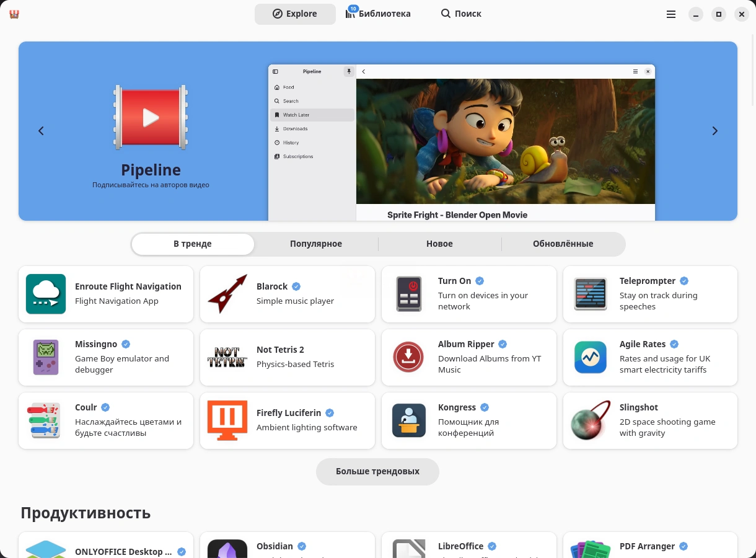Viewport: 756px width, 558px height.
Task: Open the Missingno Game Boy icon
Action: click(46, 357)
